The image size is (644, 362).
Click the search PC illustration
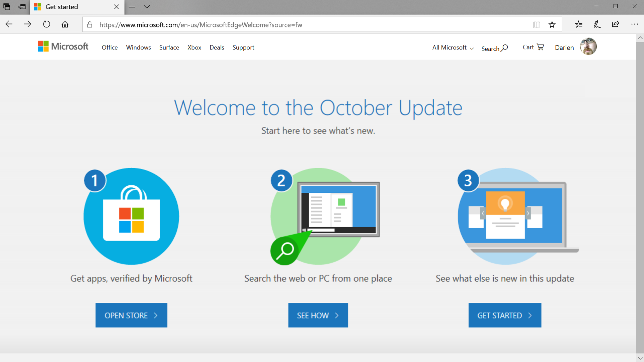[x=324, y=216]
